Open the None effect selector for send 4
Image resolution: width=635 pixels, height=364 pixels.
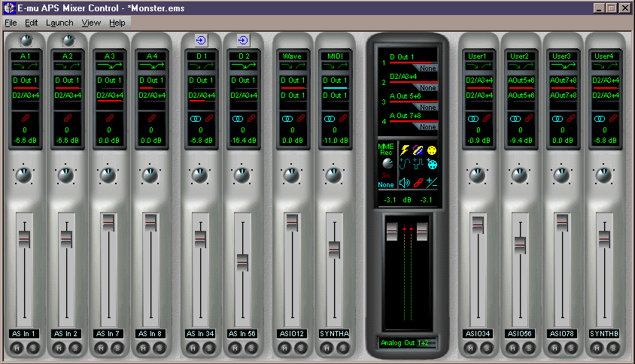[x=427, y=126]
